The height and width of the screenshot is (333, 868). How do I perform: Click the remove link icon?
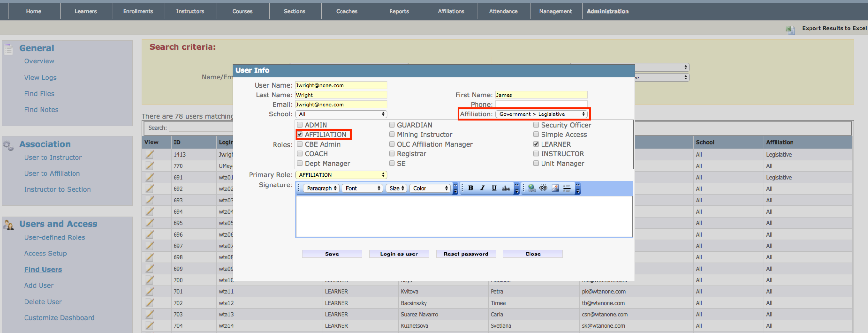[x=543, y=188]
